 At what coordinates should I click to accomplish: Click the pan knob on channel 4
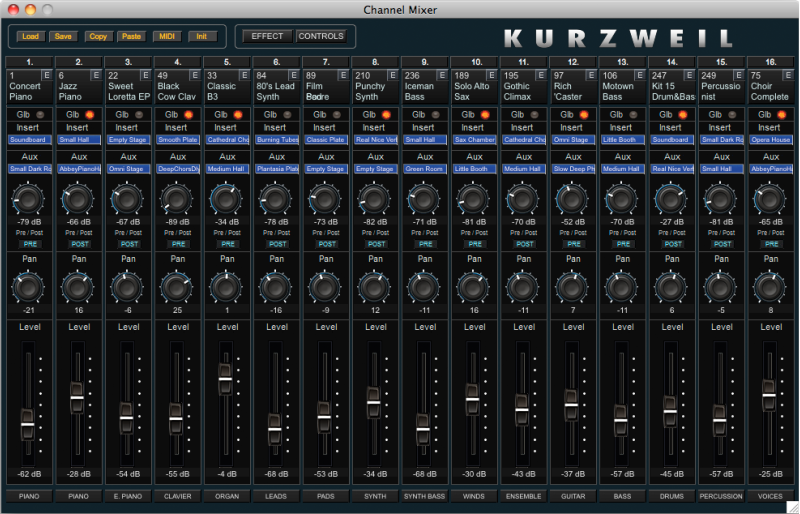pyautogui.click(x=176, y=288)
